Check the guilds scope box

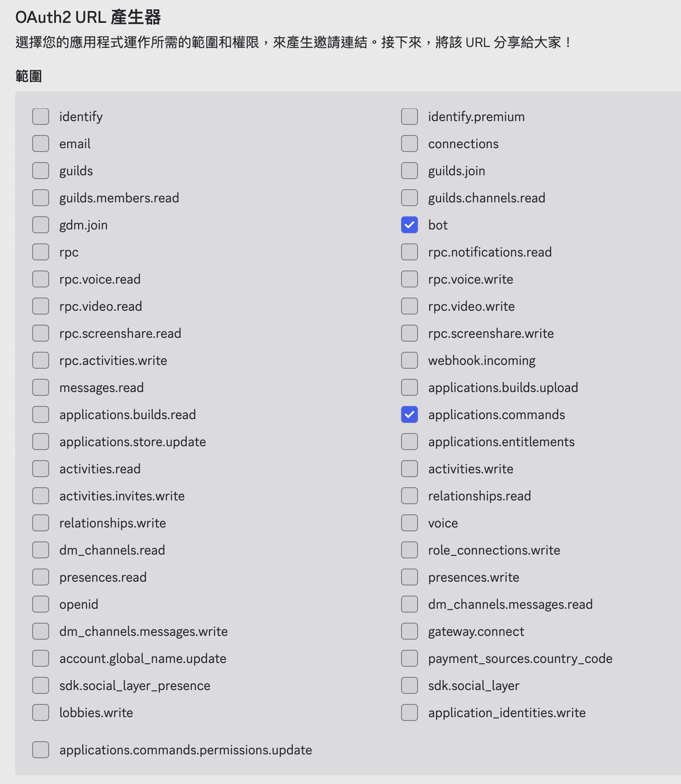point(41,171)
